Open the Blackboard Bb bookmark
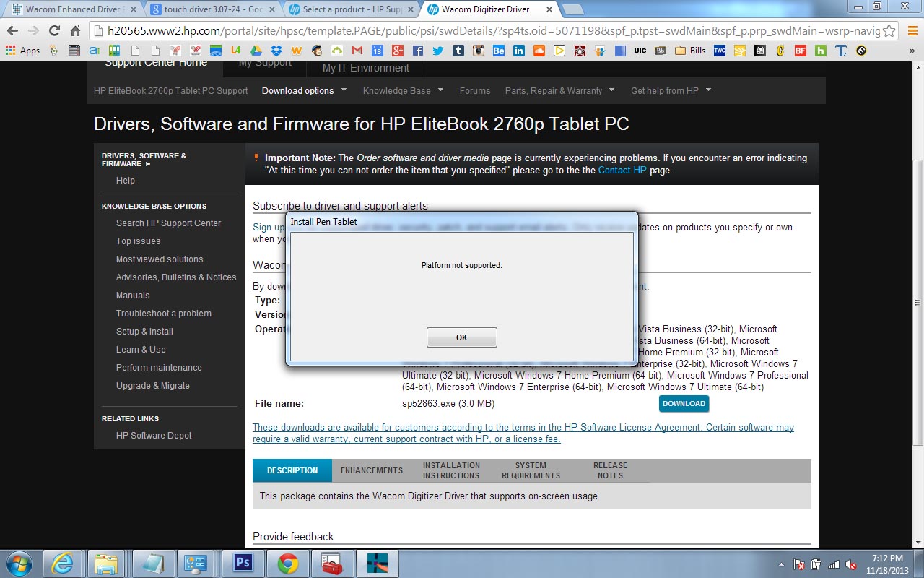Screen dimensions: 924x578 661,51
